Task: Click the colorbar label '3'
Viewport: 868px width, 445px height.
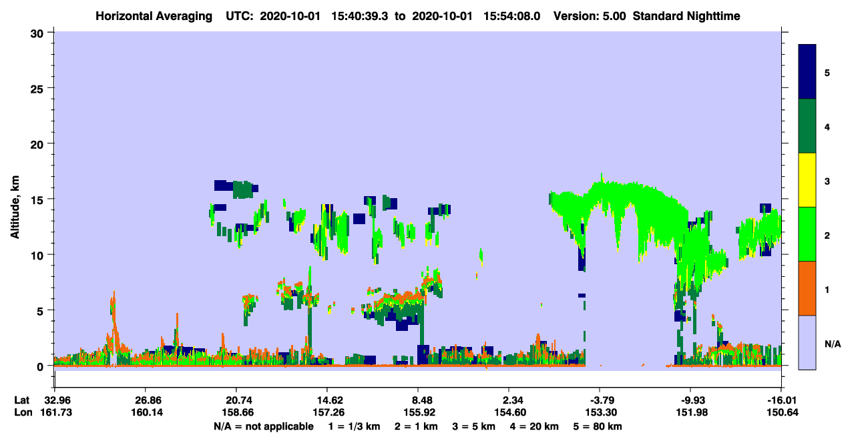Action: coord(827,180)
